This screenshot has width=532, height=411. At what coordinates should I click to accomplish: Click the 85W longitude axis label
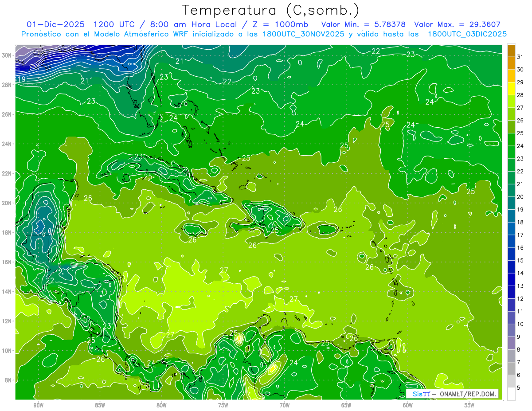(x=100, y=405)
